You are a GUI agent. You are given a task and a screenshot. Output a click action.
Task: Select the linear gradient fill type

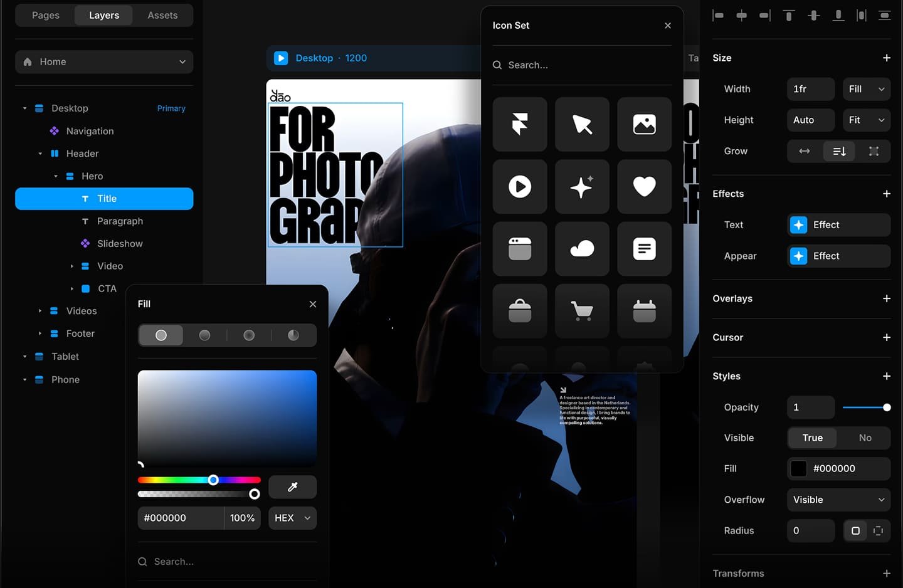click(x=204, y=335)
